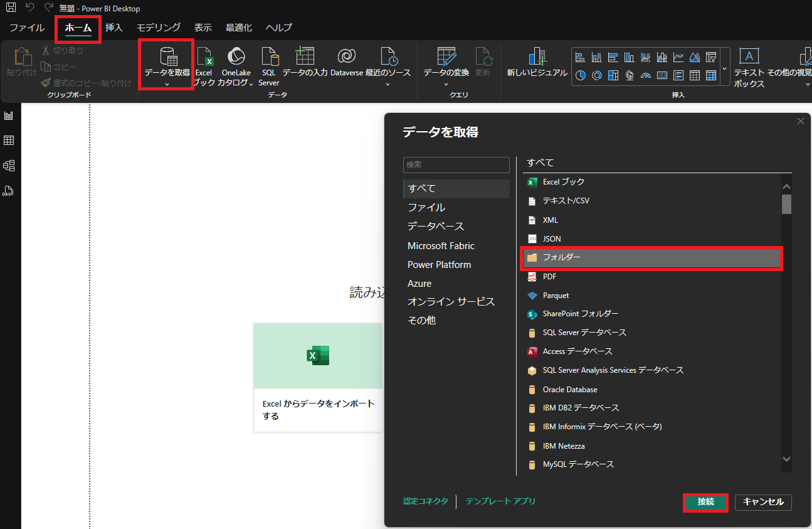Image resolution: width=812 pixels, height=529 pixels.
Task: Insert a line chart visual
Action: click(x=678, y=58)
